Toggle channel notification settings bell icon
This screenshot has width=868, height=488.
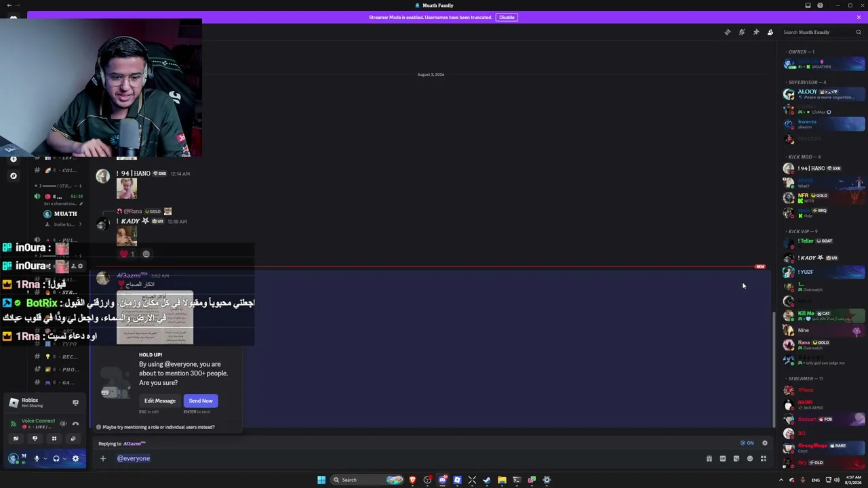(x=742, y=32)
